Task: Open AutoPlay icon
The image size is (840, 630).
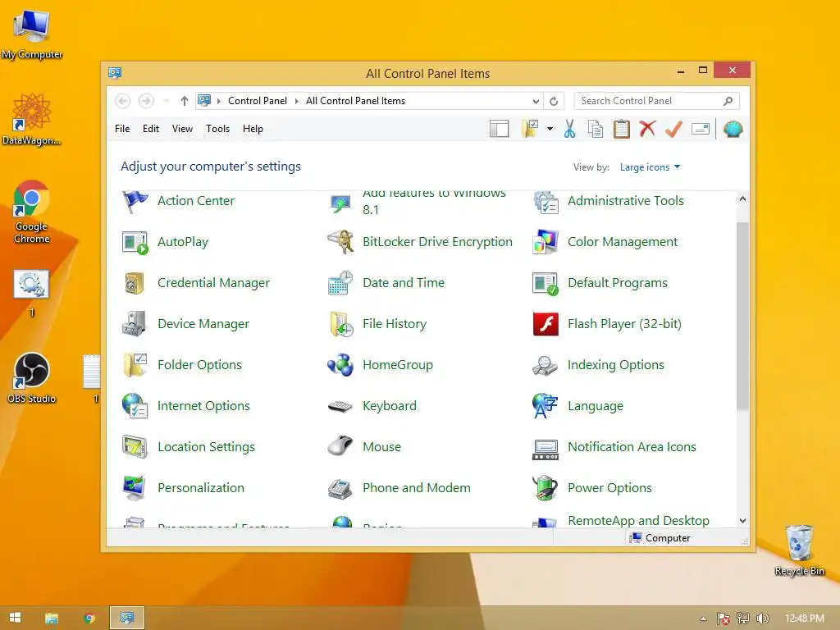Action: 135,242
